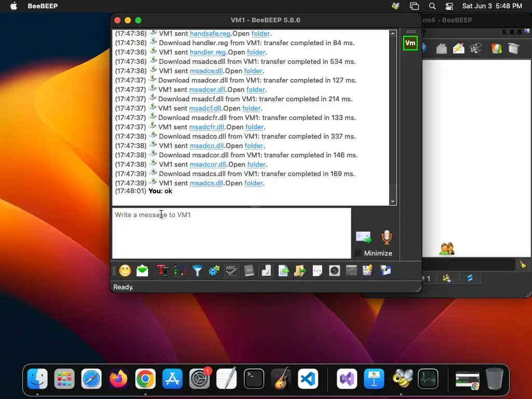
Task: Open Spotlight search in the menu bar
Action: [x=432, y=6]
